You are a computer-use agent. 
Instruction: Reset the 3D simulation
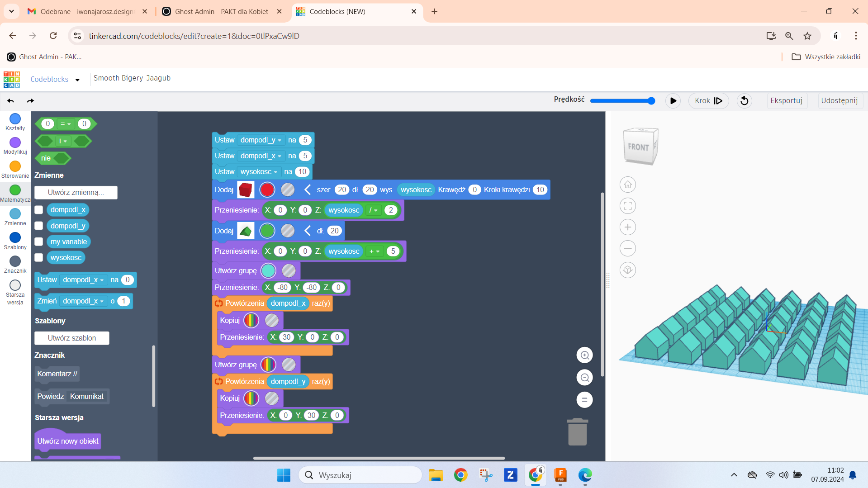[744, 101]
